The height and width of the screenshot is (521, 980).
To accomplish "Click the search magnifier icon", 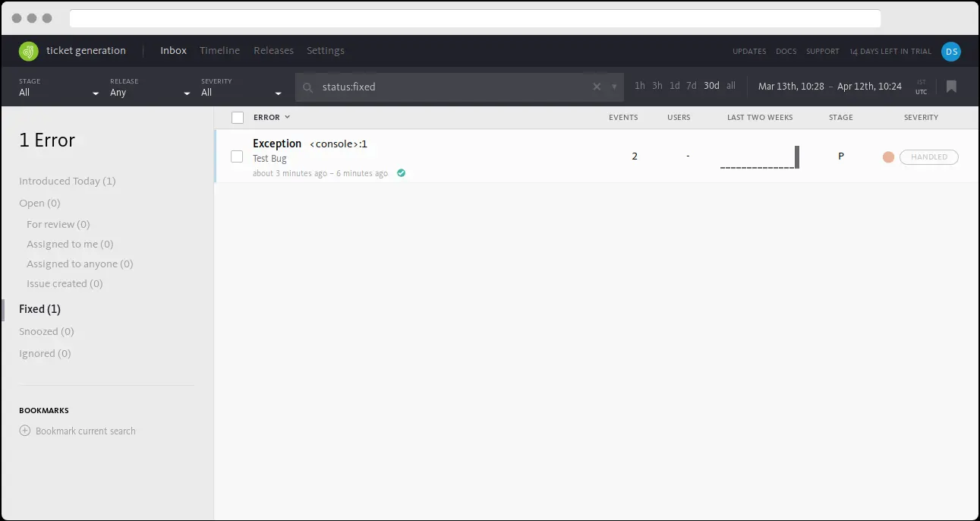I will pos(308,87).
